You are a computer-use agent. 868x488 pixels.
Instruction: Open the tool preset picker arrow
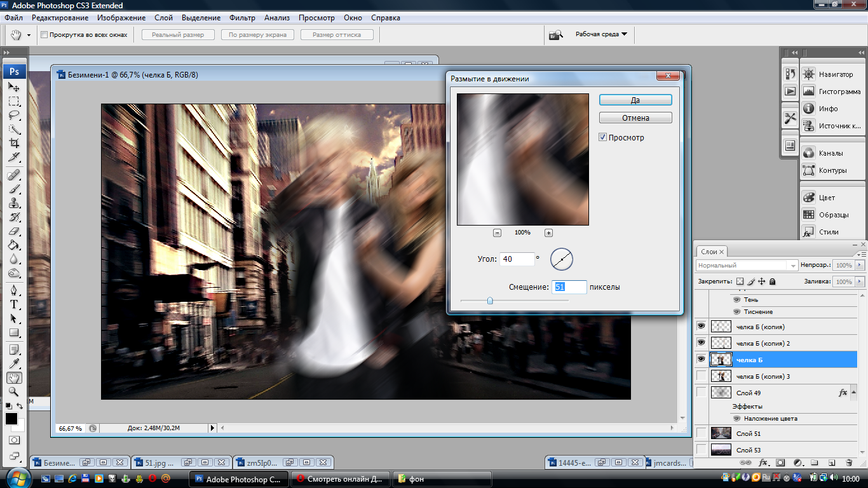(29, 35)
